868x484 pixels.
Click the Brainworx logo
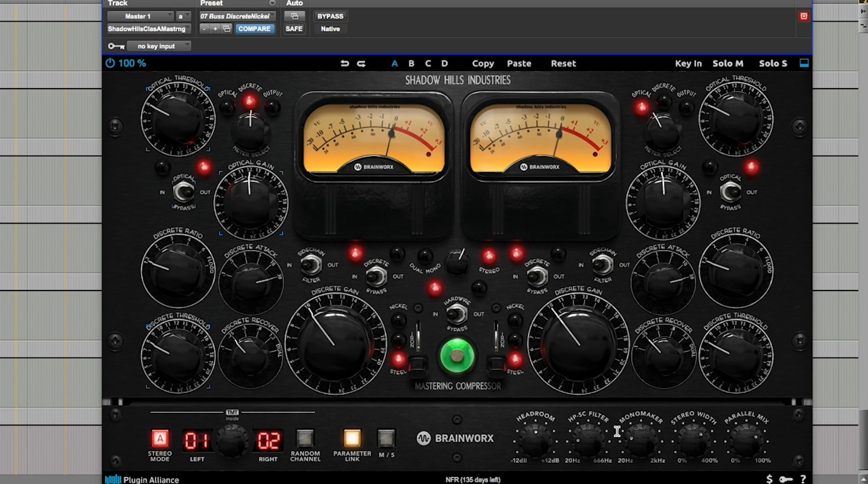456,438
